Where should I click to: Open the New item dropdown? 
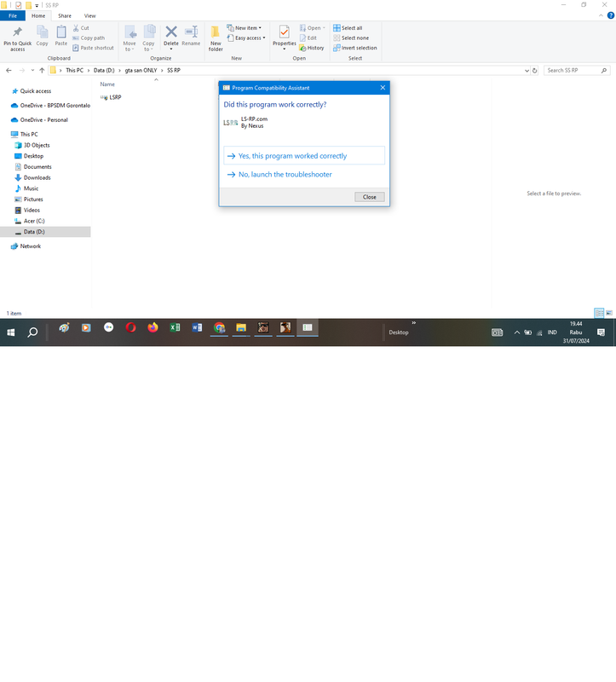coord(245,28)
